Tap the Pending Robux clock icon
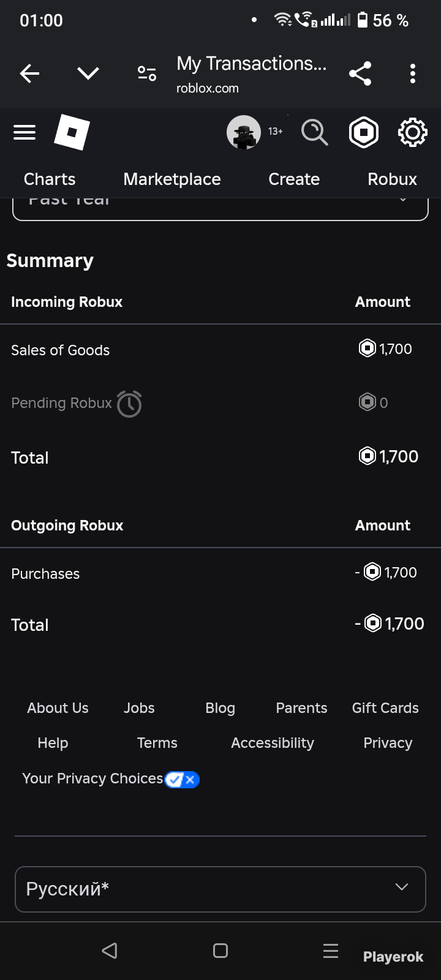The image size is (441, 980). click(x=129, y=404)
